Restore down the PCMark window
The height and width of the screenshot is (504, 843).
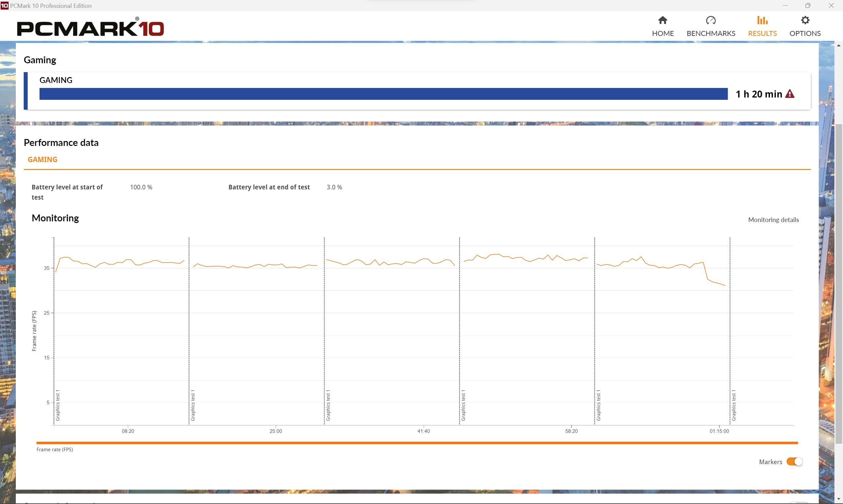(808, 5)
